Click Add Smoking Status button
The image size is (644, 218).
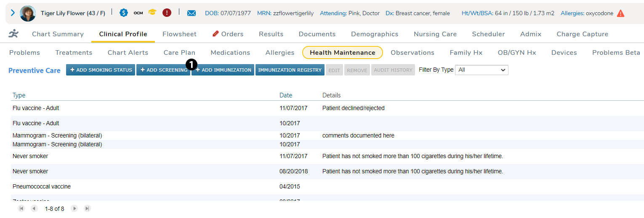click(x=101, y=70)
